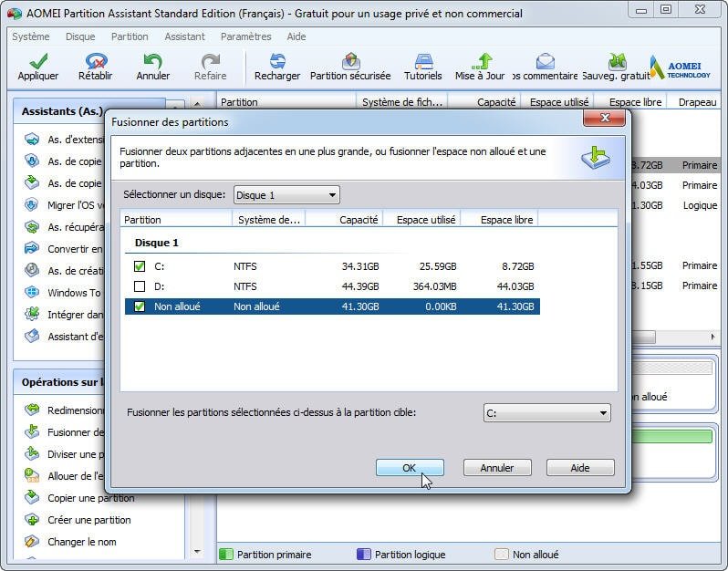Viewport: 728px width, 571px height.
Task: Click the commentaire envelope icon
Action: pos(546,61)
